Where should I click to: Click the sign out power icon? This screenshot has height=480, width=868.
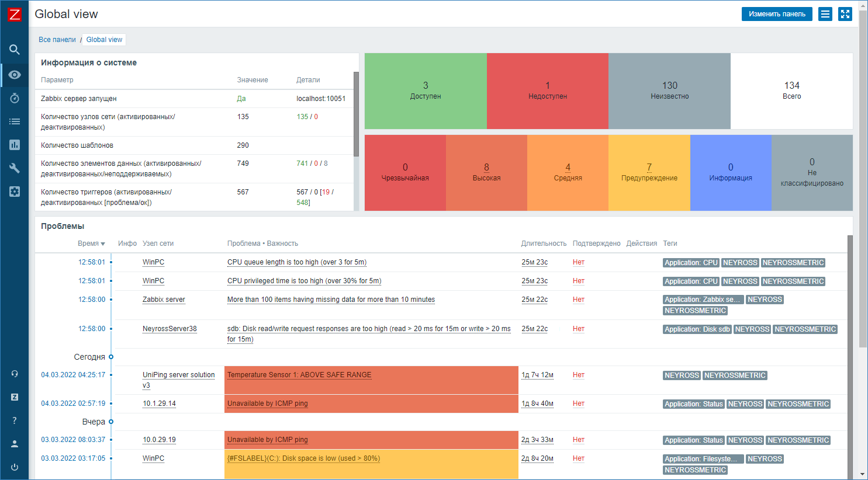pos(15,467)
